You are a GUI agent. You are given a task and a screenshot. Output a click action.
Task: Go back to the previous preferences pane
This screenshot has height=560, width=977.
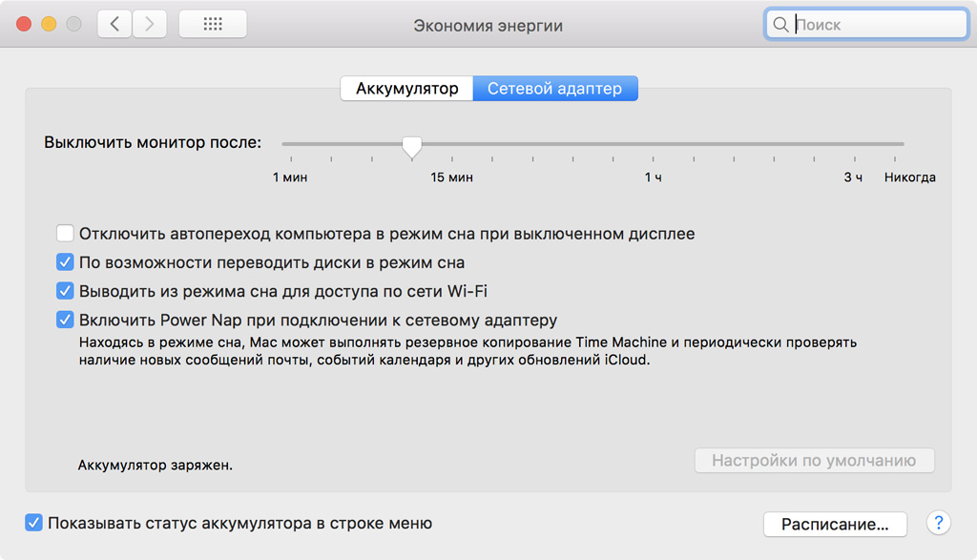pos(114,25)
